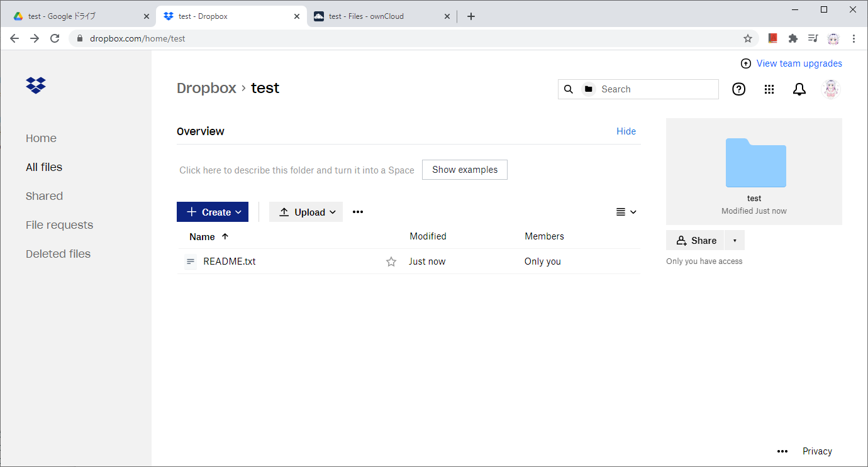Viewport: 868px width, 467px height.
Task: Click the Members column header
Action: [x=544, y=236]
